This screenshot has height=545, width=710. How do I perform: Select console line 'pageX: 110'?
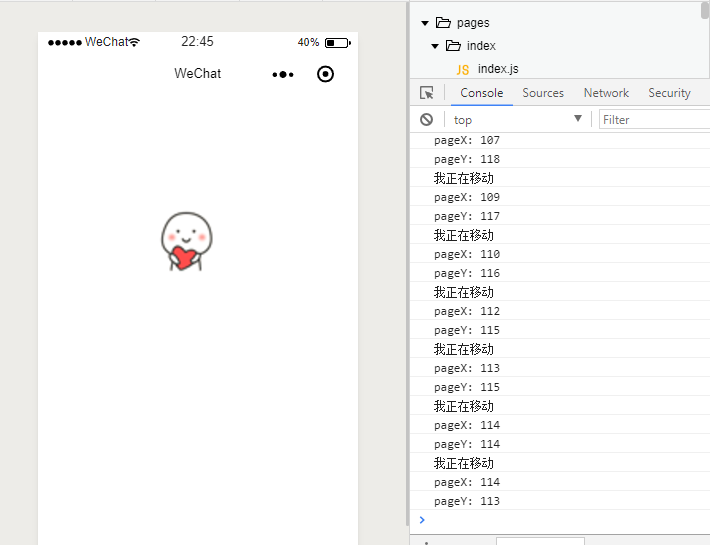tap(467, 254)
